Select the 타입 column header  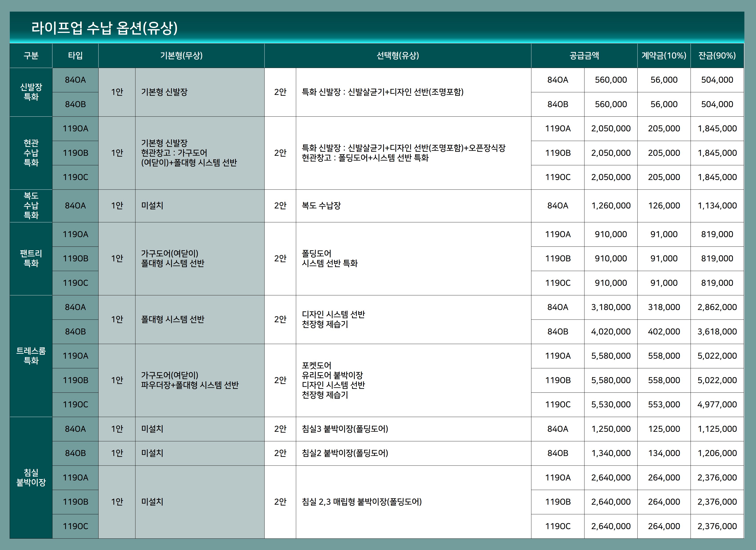75,56
